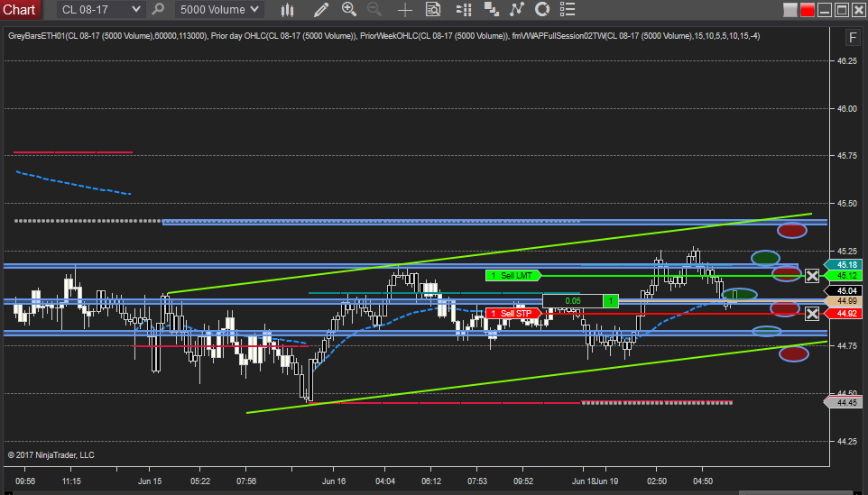The height and width of the screenshot is (495, 868).
Task: Click the greyed-out zoom out magnifier
Action: point(374,9)
